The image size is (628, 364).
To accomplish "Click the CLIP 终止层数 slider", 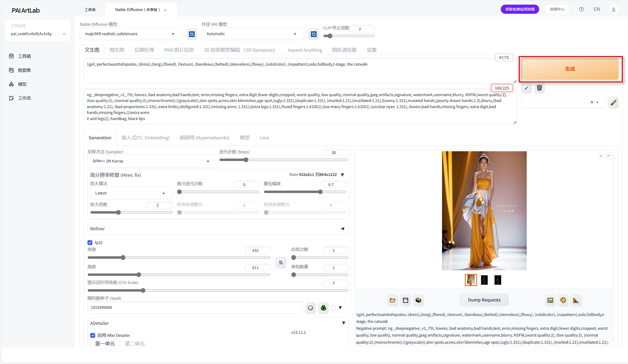I will [x=349, y=36].
